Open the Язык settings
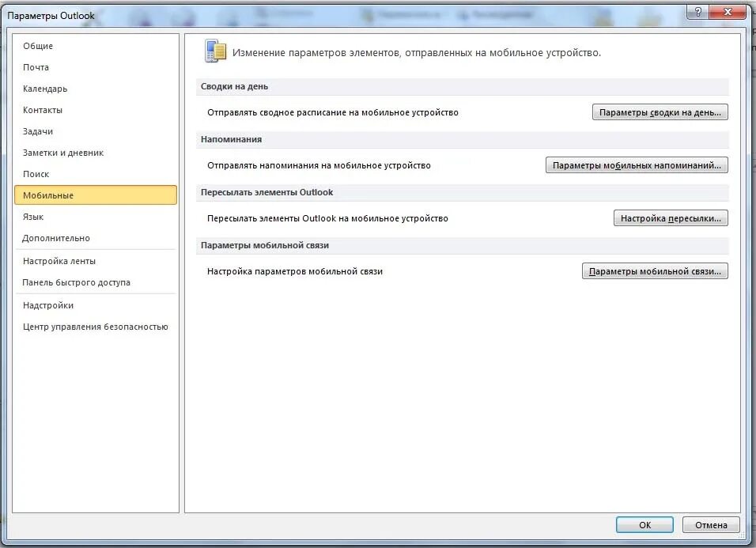 (96, 217)
